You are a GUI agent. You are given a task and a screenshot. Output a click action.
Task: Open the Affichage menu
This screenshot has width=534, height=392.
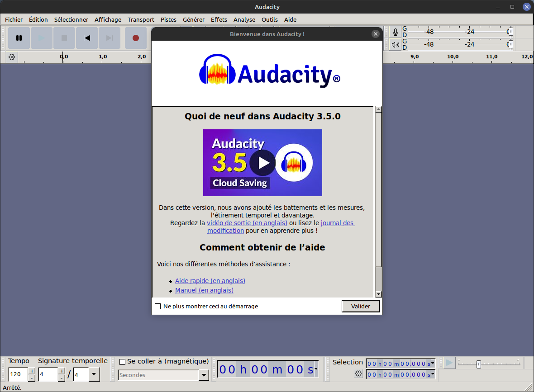(108, 20)
